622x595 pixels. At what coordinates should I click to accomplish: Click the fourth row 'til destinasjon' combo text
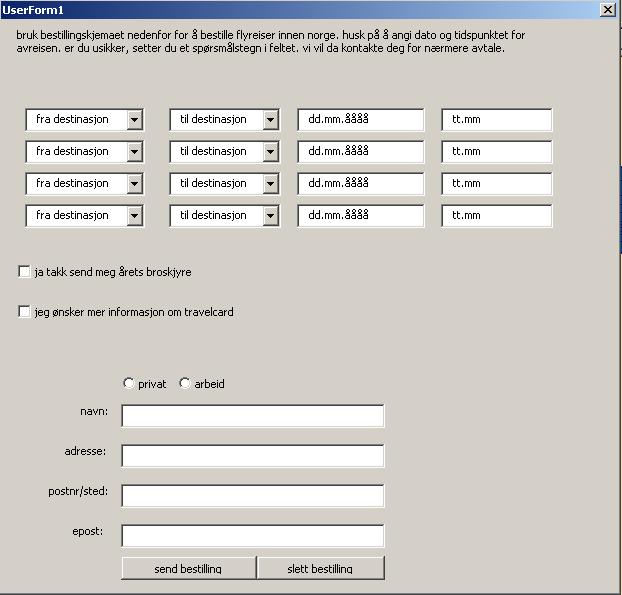[x=213, y=216]
